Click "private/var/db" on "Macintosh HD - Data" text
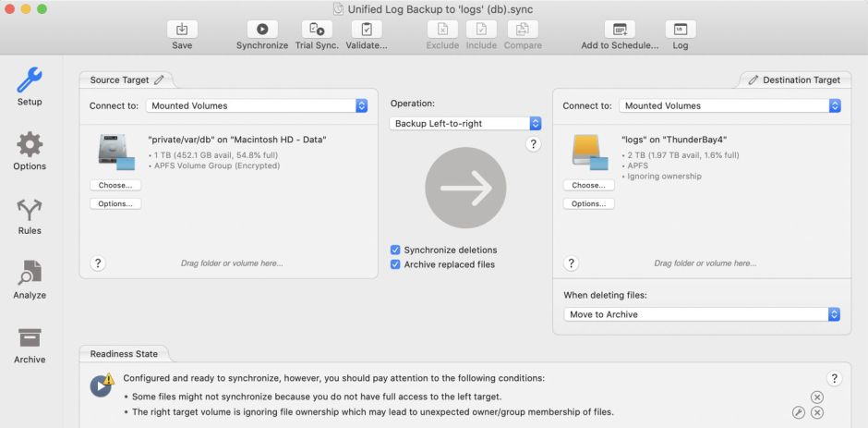 coord(237,140)
